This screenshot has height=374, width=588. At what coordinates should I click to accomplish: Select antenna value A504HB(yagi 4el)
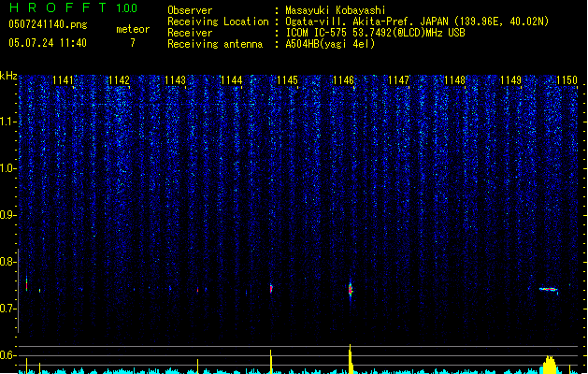click(330, 44)
